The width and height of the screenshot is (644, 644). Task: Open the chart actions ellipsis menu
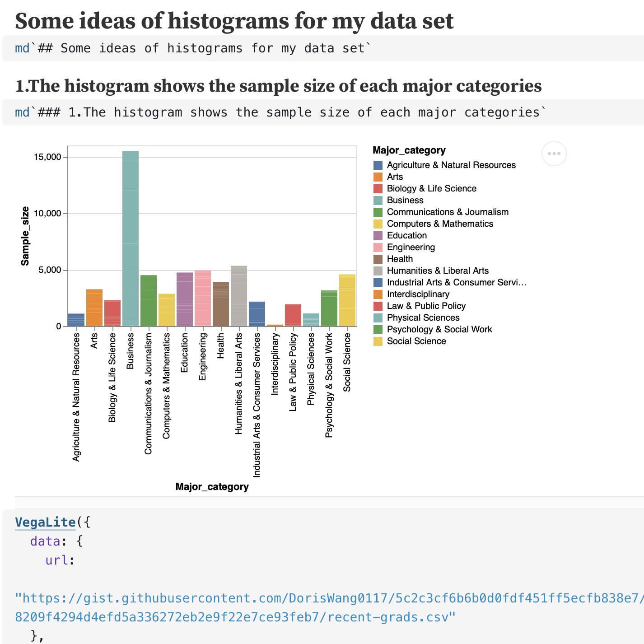(554, 154)
